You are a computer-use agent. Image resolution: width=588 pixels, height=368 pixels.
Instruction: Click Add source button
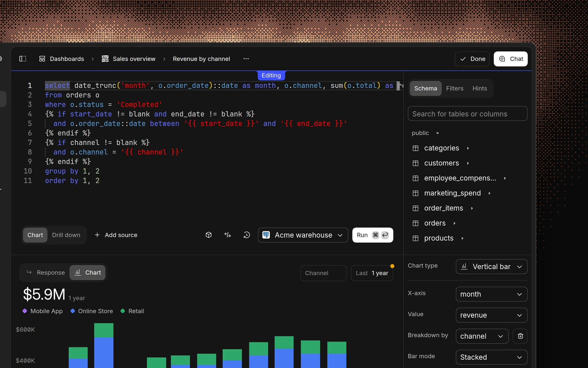tap(116, 235)
